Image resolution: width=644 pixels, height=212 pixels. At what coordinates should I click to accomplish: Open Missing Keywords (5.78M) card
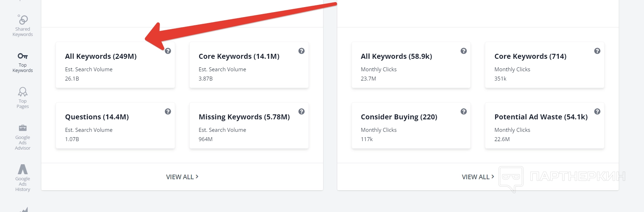(244, 117)
